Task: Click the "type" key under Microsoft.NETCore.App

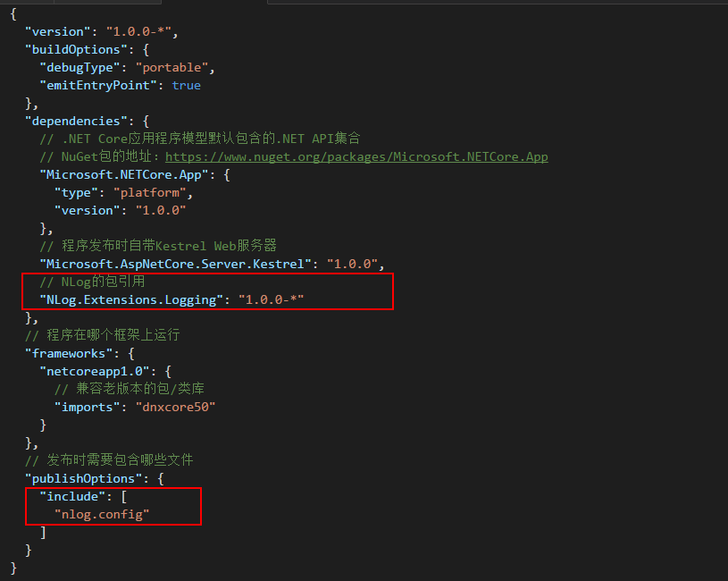Action: 76,193
